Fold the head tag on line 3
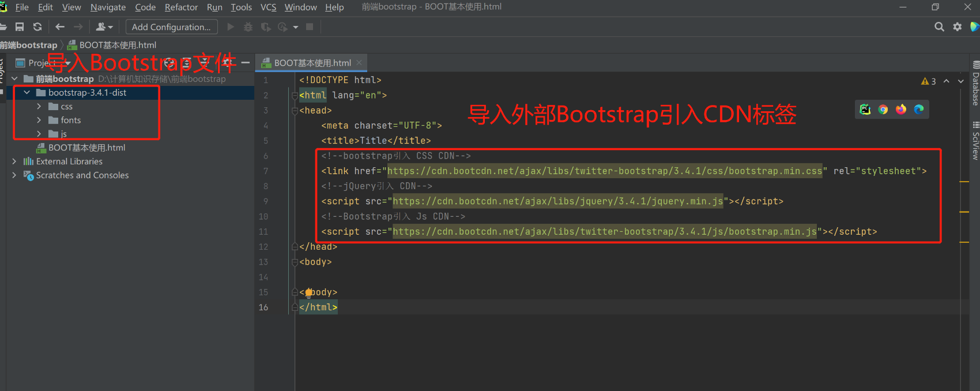Screen dimensions: 980x391 click(x=295, y=111)
